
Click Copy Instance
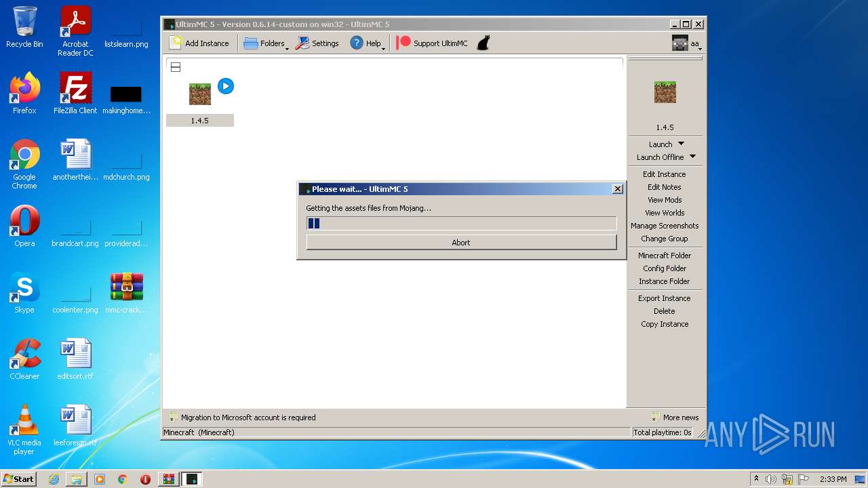click(665, 324)
